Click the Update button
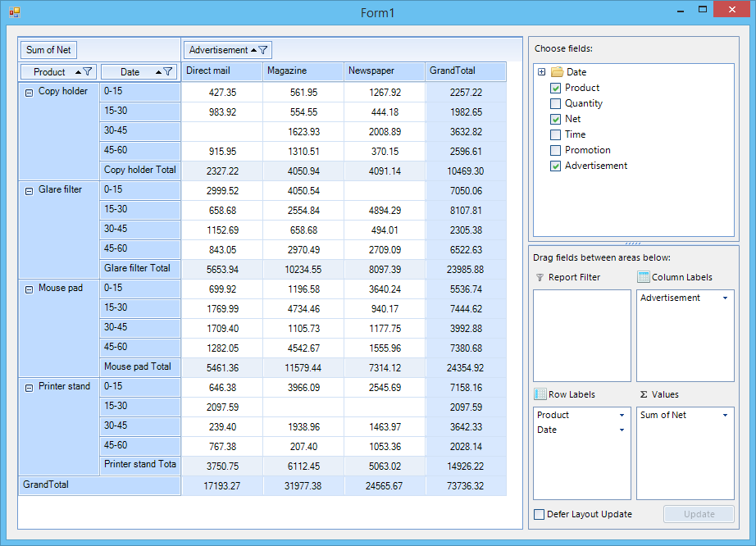Screen dimensions: 756x546 [x=698, y=514]
